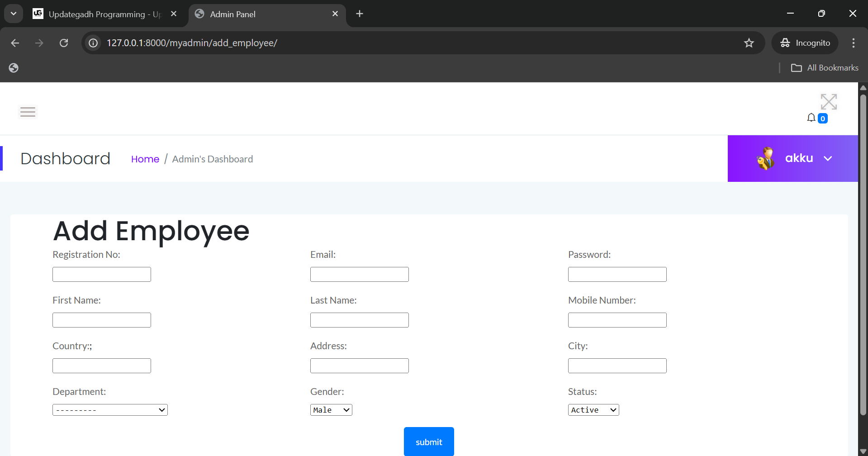Click the notification bell icon
The image size is (868, 456).
[x=811, y=117]
